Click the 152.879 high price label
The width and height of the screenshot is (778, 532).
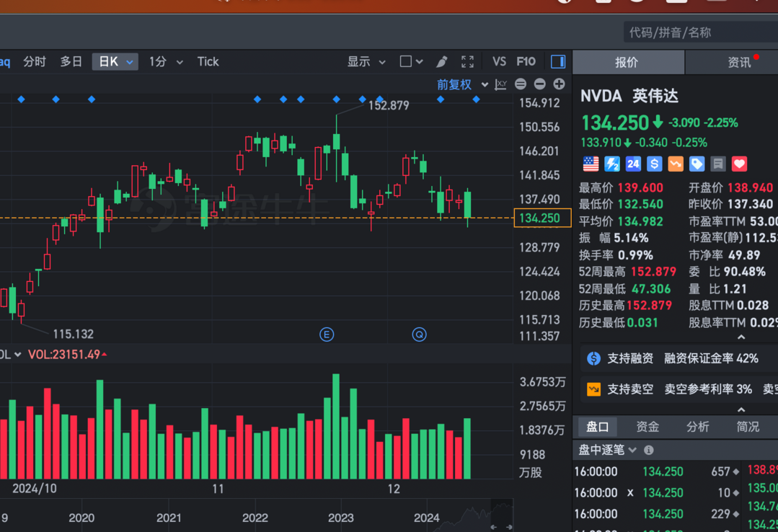(389, 105)
